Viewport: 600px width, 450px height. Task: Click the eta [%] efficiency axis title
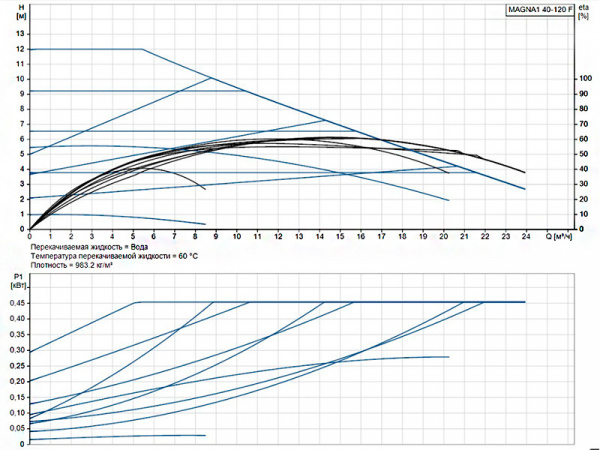point(584,12)
